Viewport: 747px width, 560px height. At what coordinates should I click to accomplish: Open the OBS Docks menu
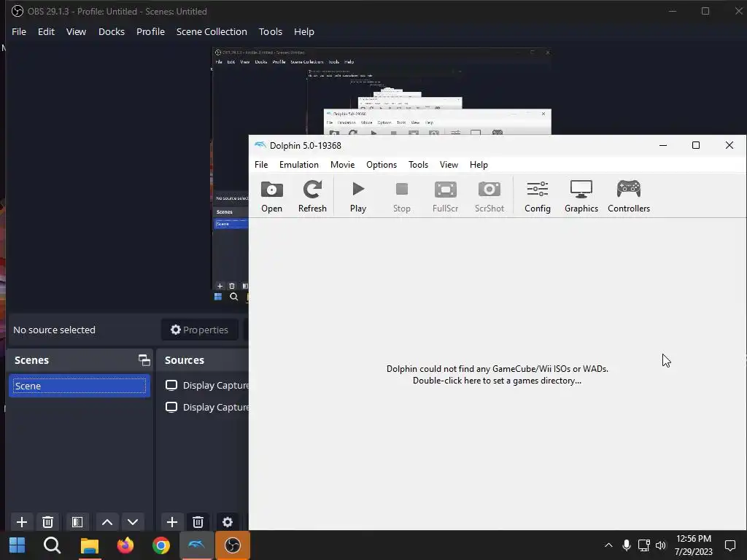112,32
